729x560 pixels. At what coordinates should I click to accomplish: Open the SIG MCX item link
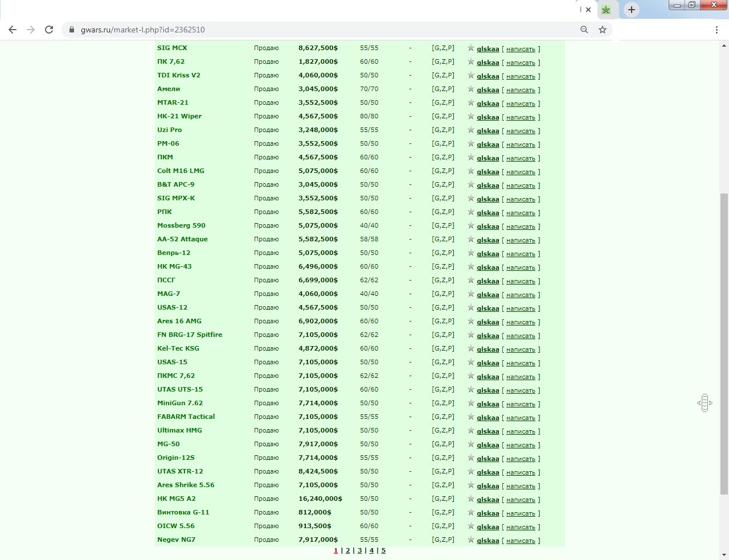click(172, 48)
